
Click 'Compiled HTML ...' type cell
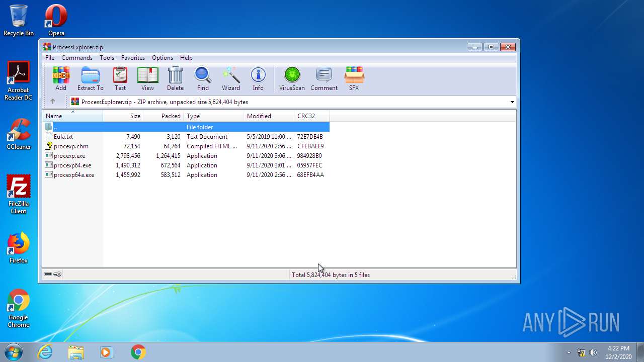pyautogui.click(x=212, y=146)
